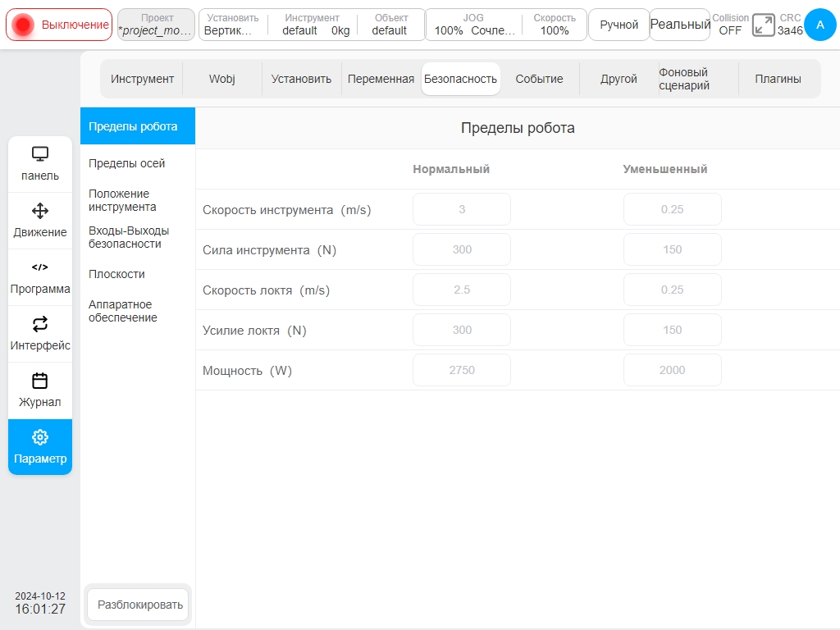Open the user avatar A
This screenshot has width=840, height=630.
pyautogui.click(x=819, y=25)
